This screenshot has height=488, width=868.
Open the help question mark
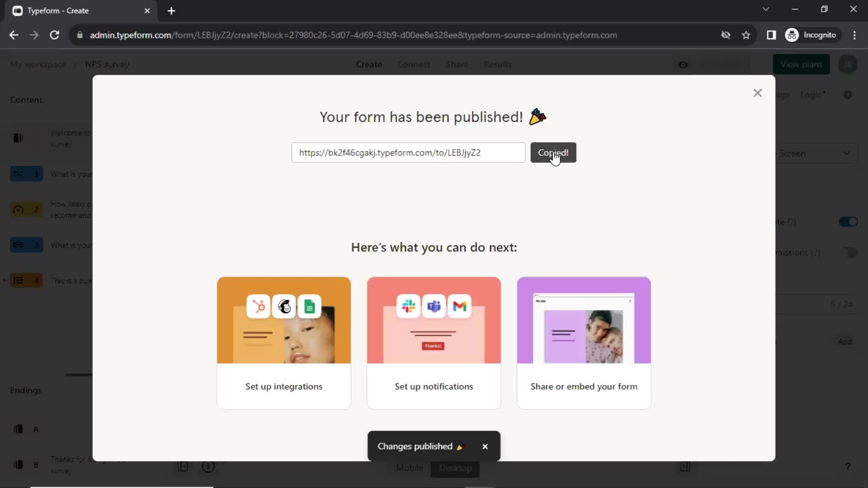tap(848, 466)
